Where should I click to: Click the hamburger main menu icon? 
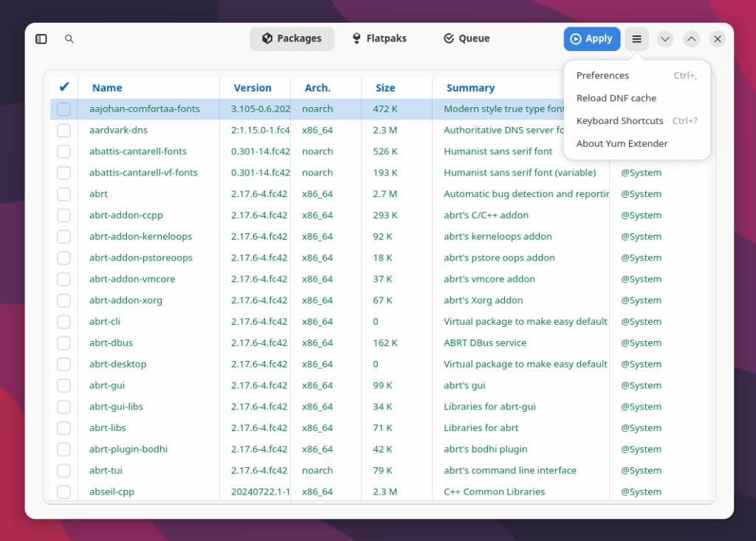636,39
